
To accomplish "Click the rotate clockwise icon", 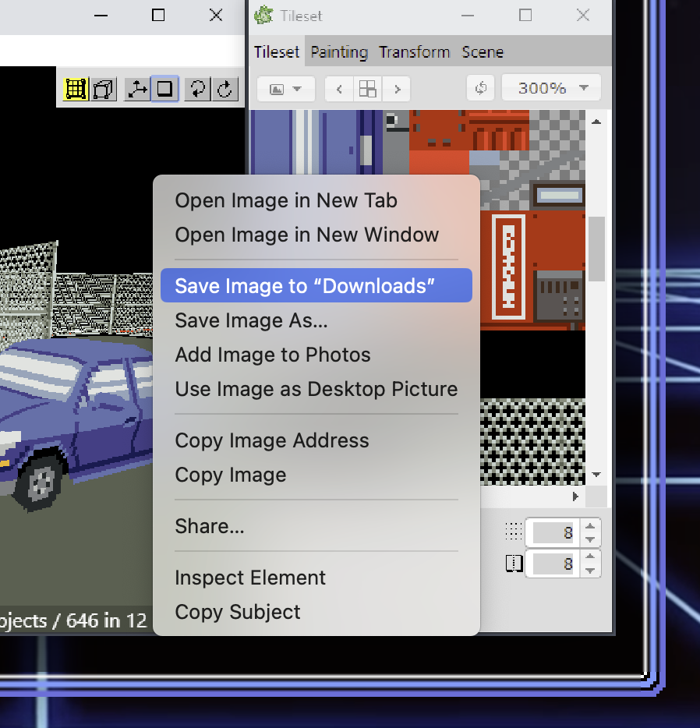I will [224, 88].
